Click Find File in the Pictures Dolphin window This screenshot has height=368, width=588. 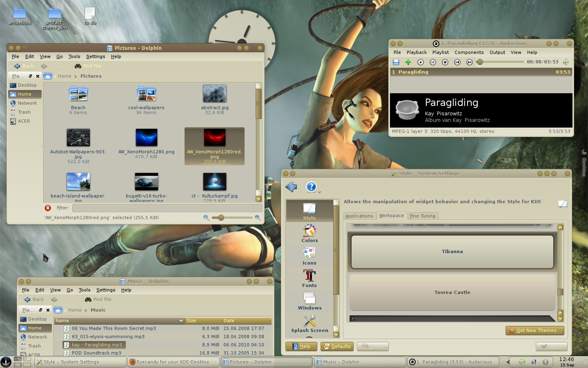tap(88, 66)
